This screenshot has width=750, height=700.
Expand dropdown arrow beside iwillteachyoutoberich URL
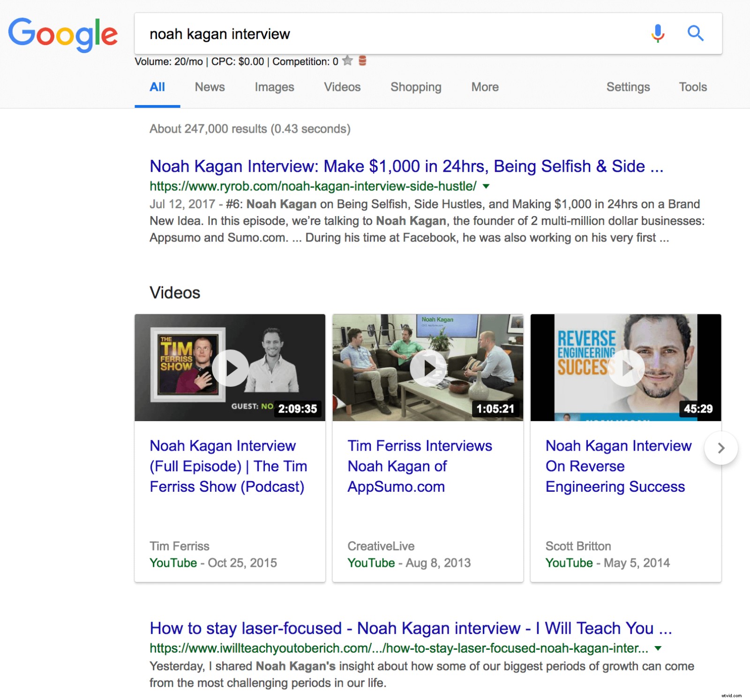pyautogui.click(x=658, y=648)
